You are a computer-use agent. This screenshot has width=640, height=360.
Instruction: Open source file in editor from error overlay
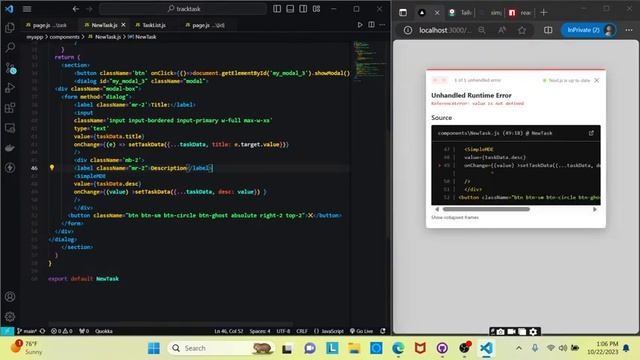pos(591,133)
